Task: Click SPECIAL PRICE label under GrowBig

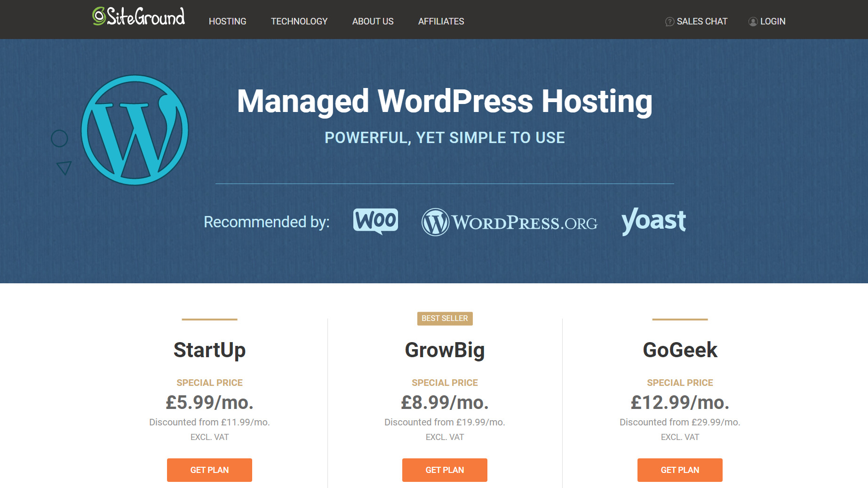Action: [445, 383]
